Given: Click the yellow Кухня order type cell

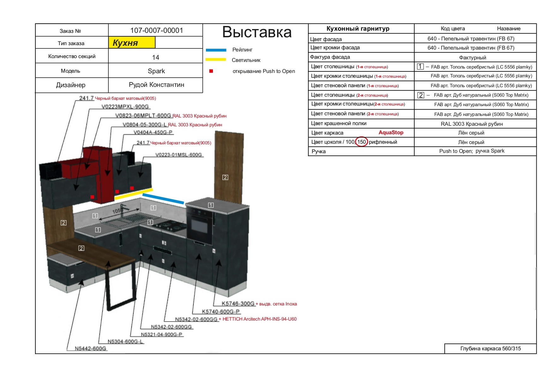Looking at the screenshot, I should 132,43.
